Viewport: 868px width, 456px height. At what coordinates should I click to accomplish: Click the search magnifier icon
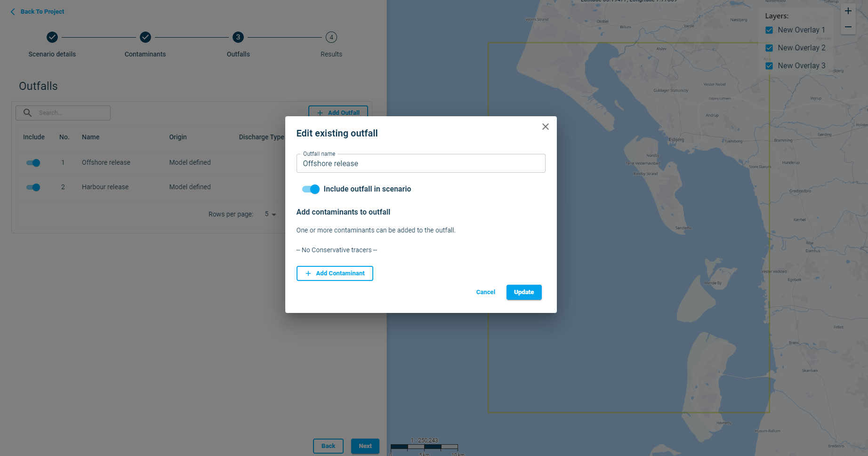click(28, 113)
